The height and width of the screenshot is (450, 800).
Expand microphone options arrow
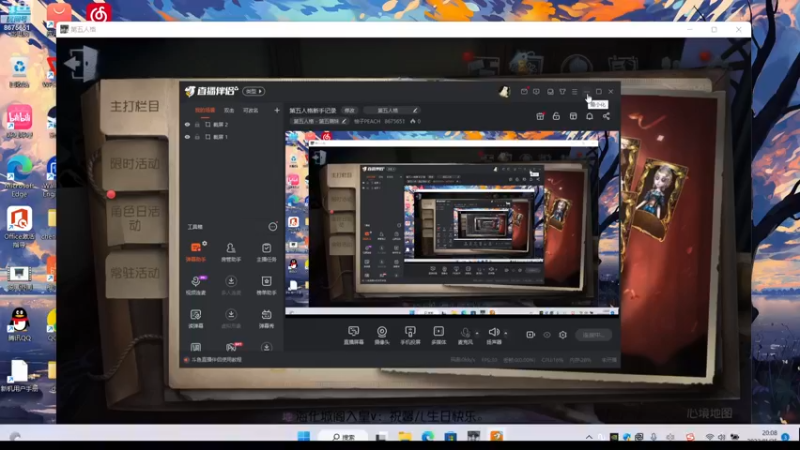[477, 333]
